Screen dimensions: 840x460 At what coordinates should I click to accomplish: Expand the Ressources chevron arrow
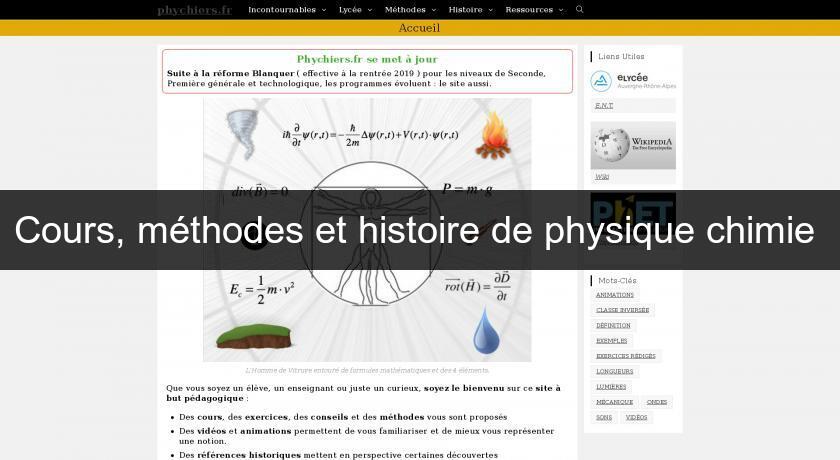pyautogui.click(x=561, y=10)
